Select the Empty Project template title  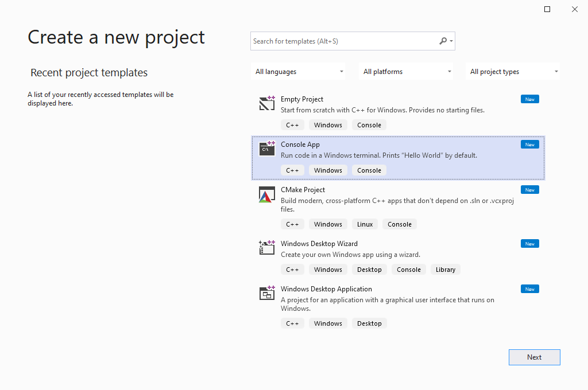301,99
